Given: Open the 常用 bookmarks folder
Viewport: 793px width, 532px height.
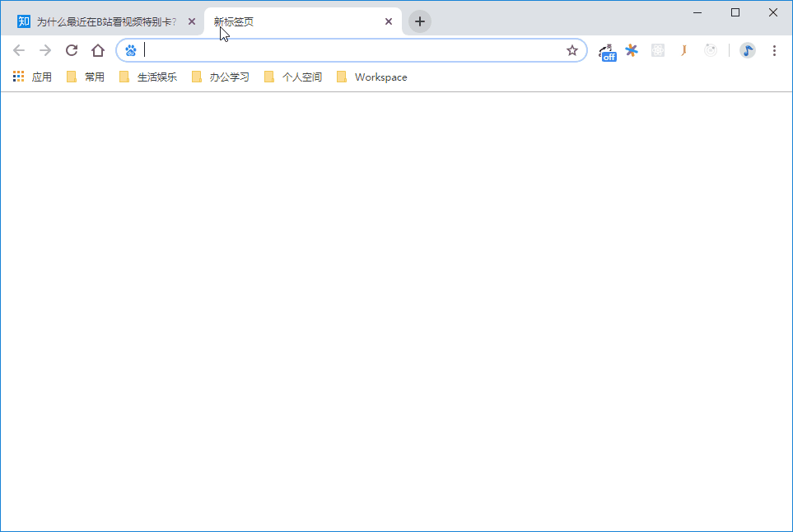Looking at the screenshot, I should (x=87, y=76).
